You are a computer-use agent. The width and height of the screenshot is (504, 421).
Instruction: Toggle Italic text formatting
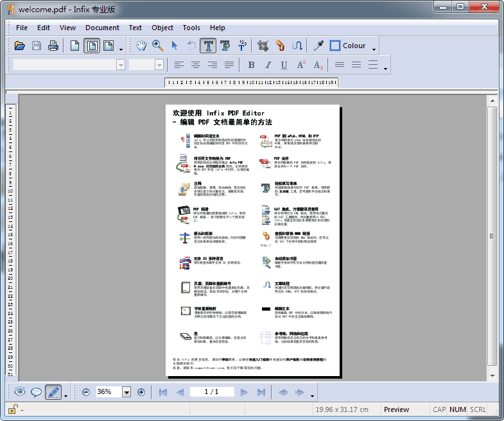click(267, 65)
